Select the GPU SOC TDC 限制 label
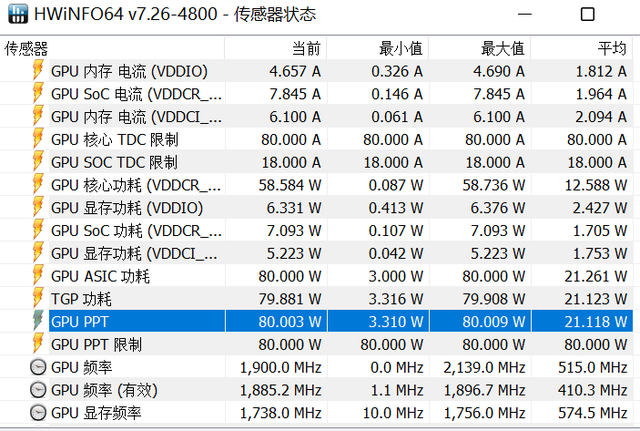Screen dimensions: 640x431 114,162
